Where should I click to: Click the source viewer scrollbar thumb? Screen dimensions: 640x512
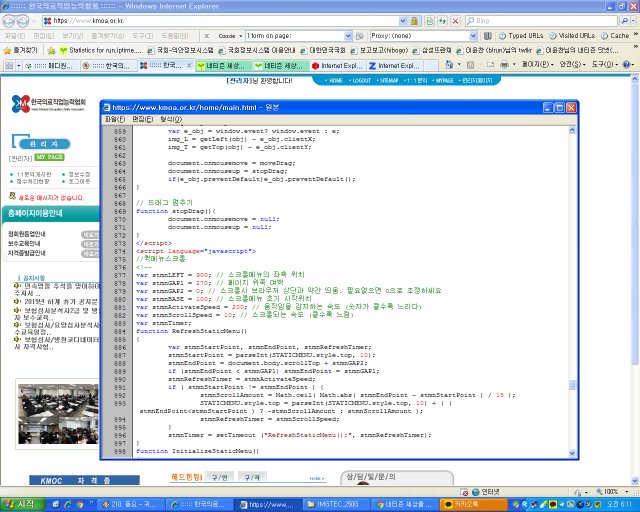[572, 385]
